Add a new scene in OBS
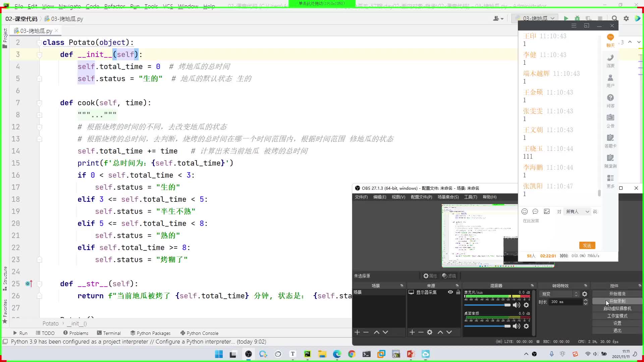644x362 pixels. click(357, 332)
